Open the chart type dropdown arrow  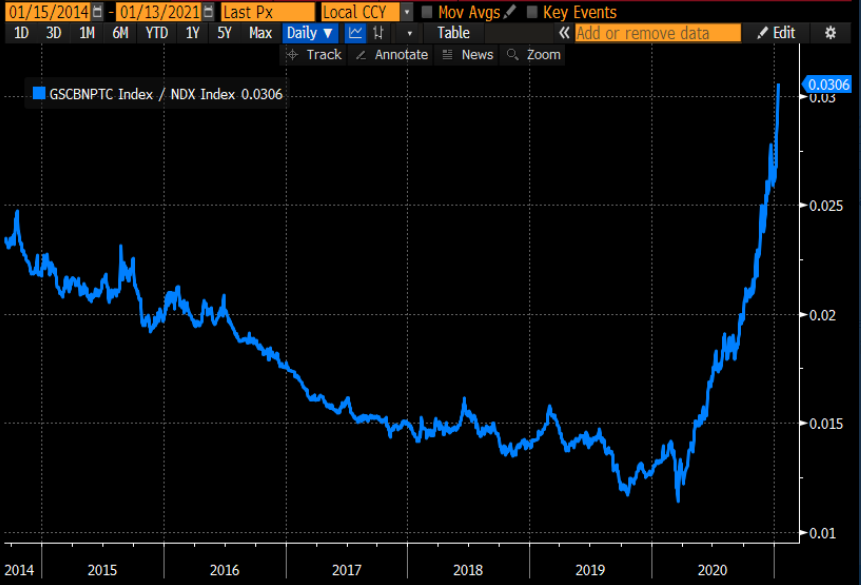coord(410,33)
